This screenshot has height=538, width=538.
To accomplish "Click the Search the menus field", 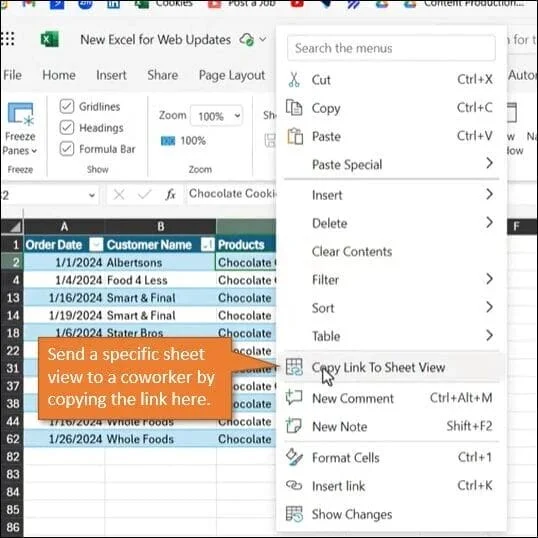I will coord(391,48).
